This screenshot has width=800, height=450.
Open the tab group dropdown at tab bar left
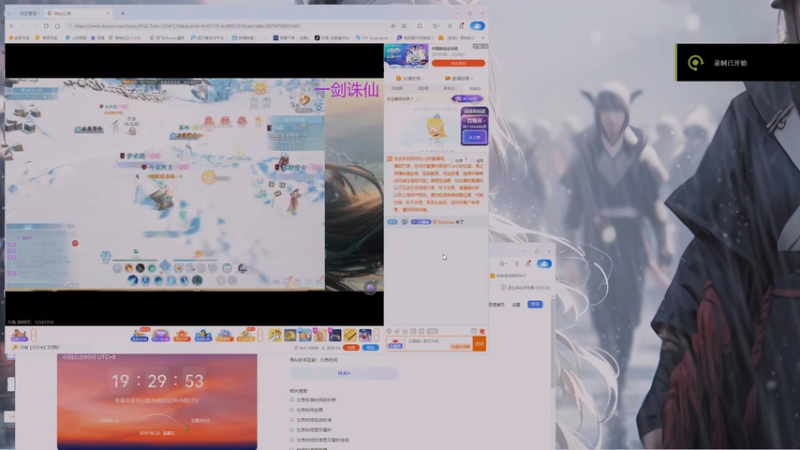pyautogui.click(x=29, y=13)
